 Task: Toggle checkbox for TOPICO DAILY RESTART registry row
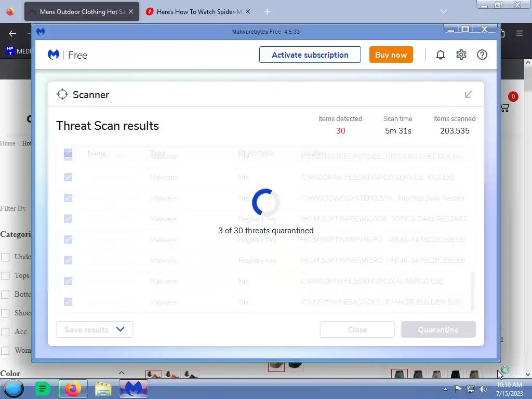68,219
